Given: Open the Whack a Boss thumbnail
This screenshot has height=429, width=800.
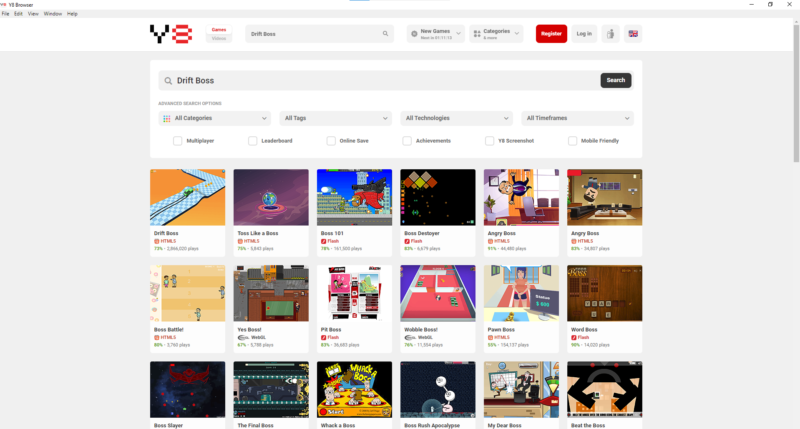Looking at the screenshot, I should pos(355,390).
